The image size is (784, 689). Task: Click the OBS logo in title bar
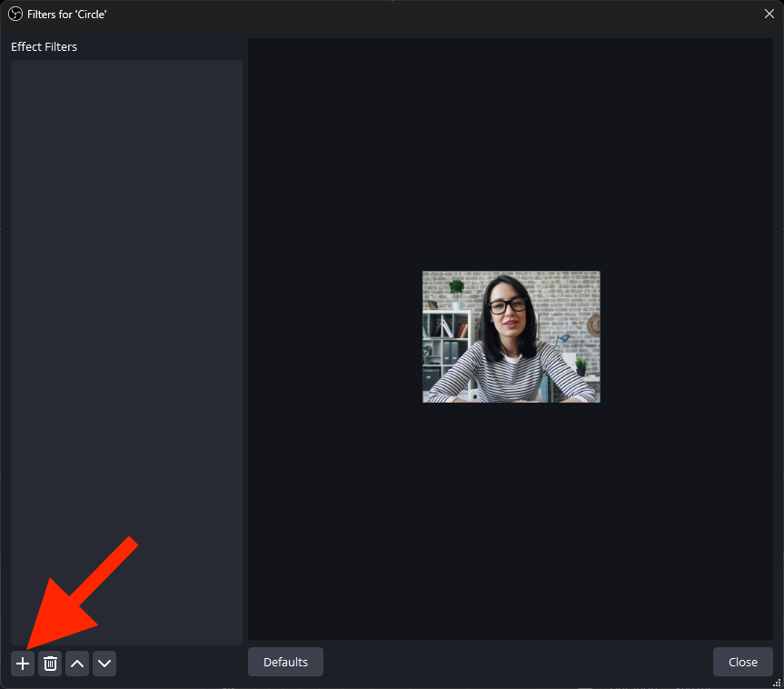point(15,14)
